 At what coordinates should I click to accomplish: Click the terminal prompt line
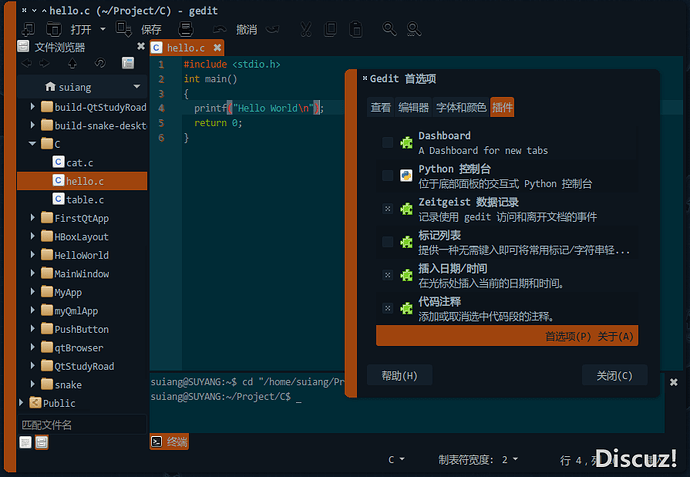(x=226, y=396)
